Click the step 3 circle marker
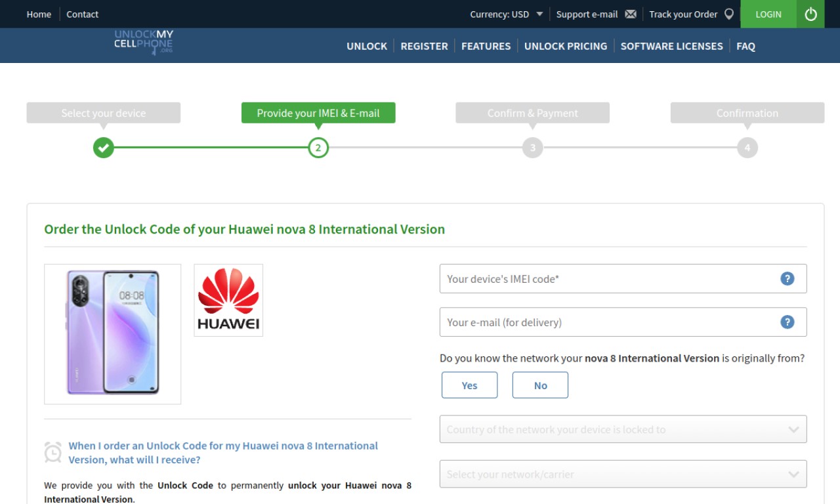The height and width of the screenshot is (504, 840). pyautogui.click(x=533, y=148)
